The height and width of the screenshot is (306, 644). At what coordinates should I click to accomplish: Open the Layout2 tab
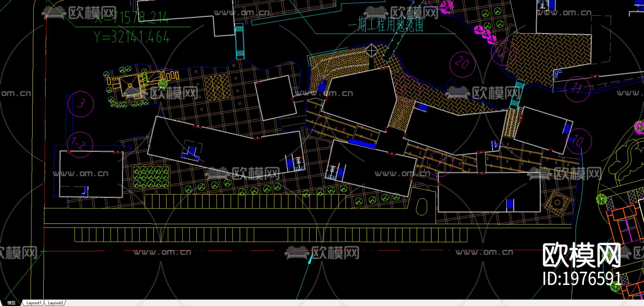coord(55,303)
